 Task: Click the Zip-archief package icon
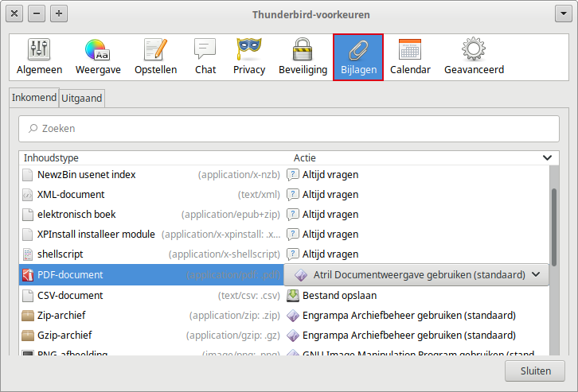(28, 316)
